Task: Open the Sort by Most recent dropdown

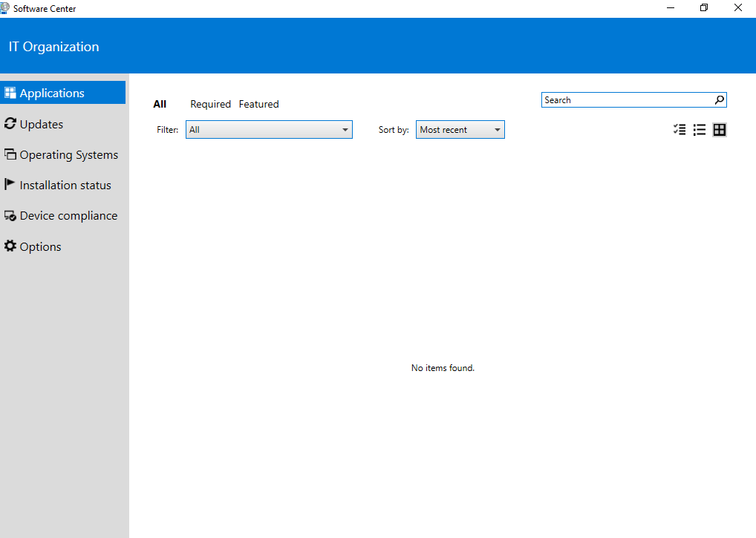Action: pyautogui.click(x=460, y=130)
